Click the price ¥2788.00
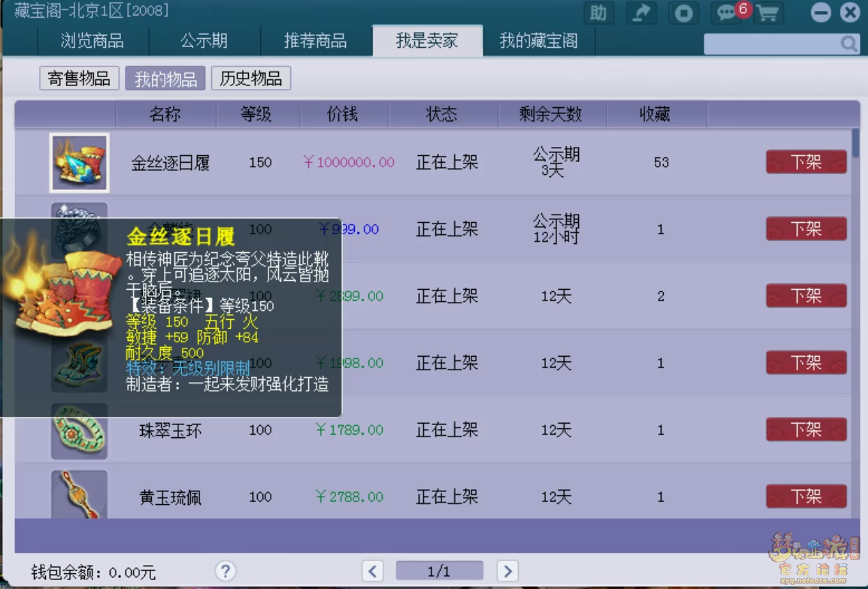This screenshot has height=589, width=868. [x=349, y=497]
